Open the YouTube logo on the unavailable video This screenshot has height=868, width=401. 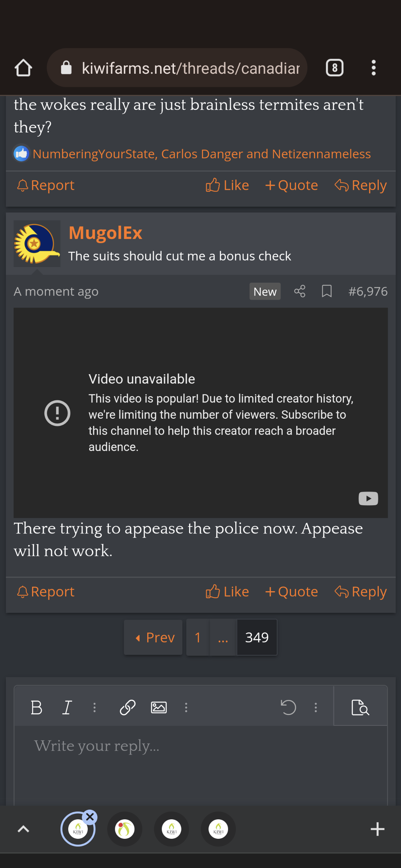(368, 498)
